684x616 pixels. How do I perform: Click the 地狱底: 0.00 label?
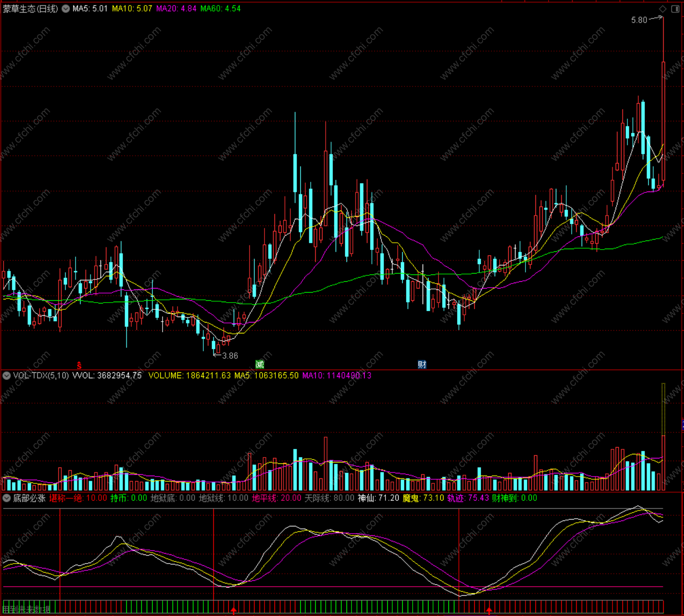(x=173, y=498)
